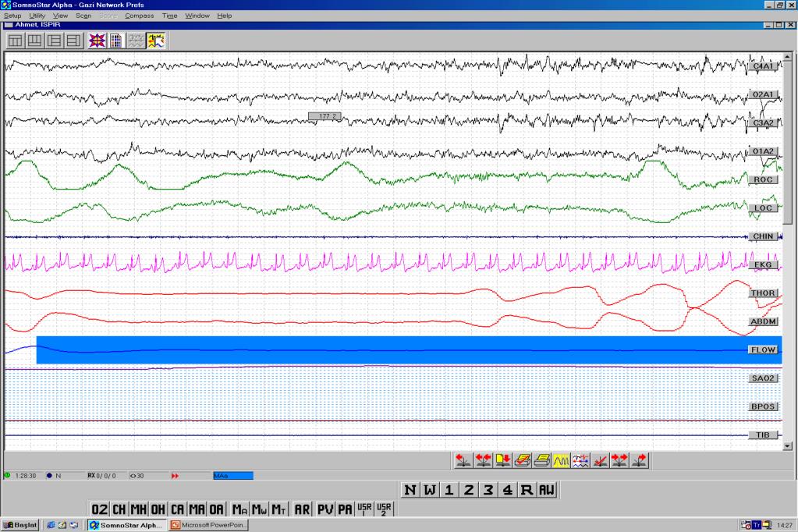This screenshot has width=798, height=532.
Task: Click the yellow sine wave icon
Action: point(560,459)
